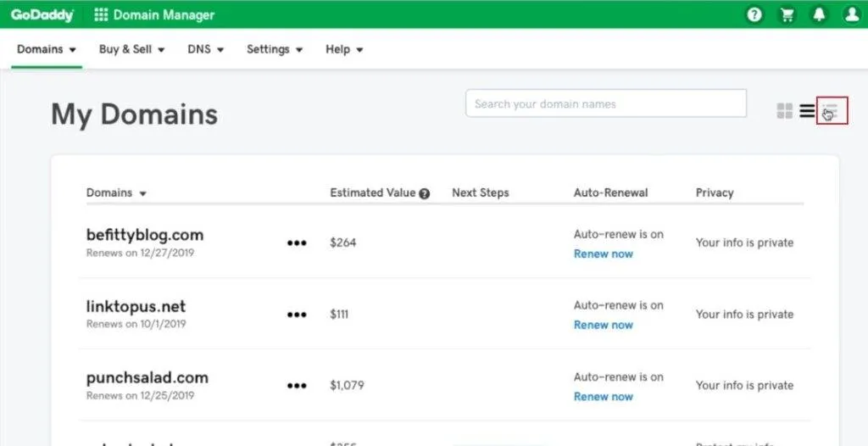868x446 pixels.
Task: Click the Domain Manager title
Action: 164,15
